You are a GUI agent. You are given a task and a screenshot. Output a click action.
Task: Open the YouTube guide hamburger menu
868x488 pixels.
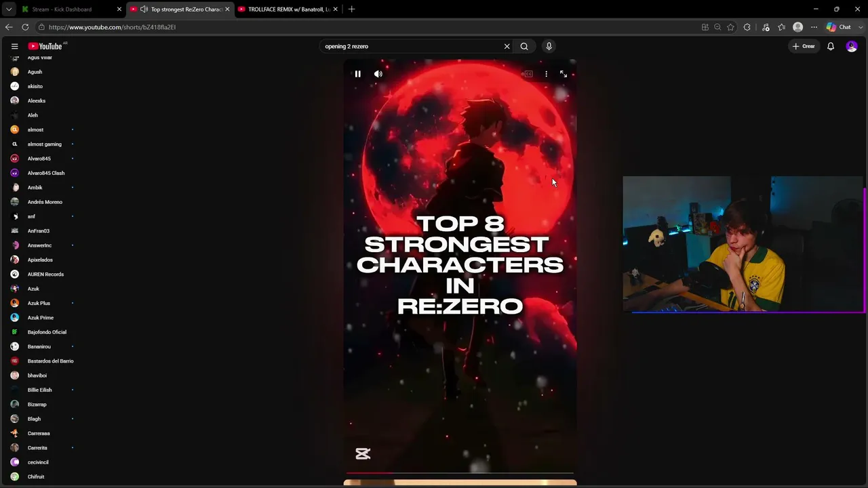(x=14, y=46)
